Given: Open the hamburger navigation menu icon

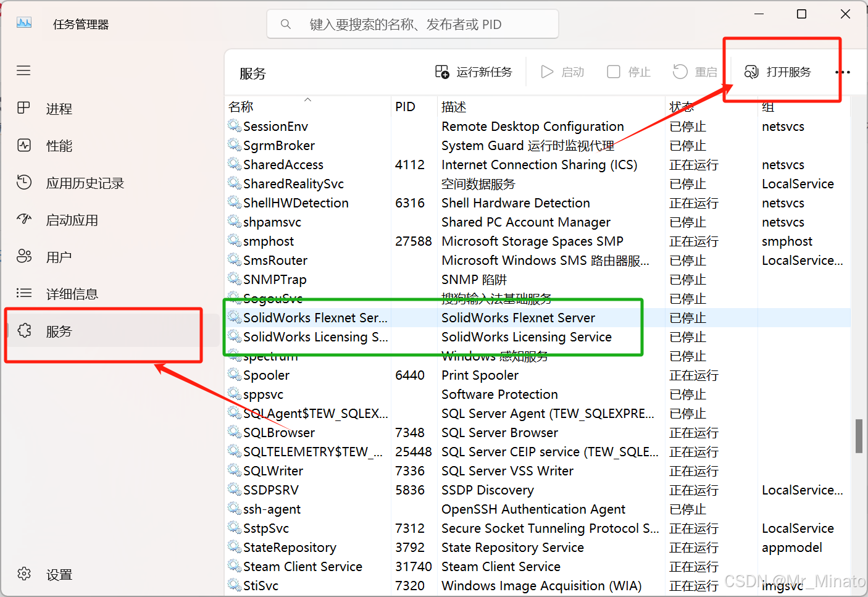Looking at the screenshot, I should (23, 70).
